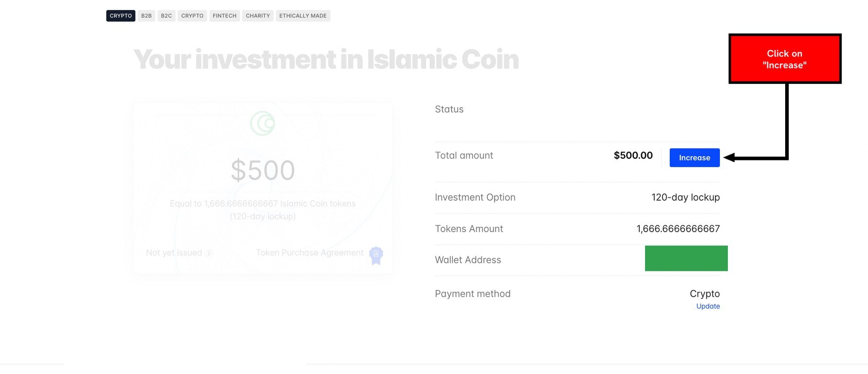This screenshot has width=868, height=374.
Task: Click the Token Purchase Agreement ribbon icon
Action: coord(376,255)
